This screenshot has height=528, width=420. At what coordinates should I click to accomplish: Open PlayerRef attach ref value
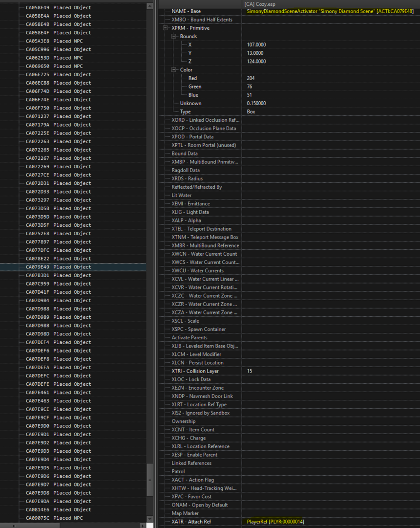[275, 522]
